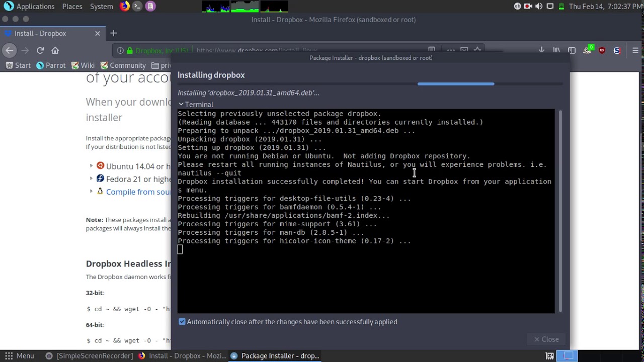Show site information via the info icon
The image size is (644, 362).
click(x=120, y=50)
